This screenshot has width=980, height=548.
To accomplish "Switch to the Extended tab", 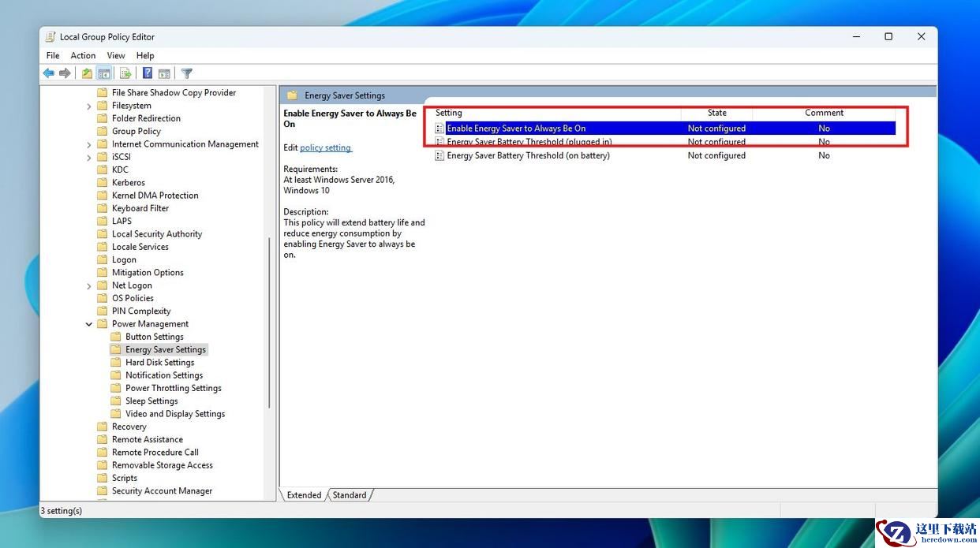I will click(x=304, y=495).
